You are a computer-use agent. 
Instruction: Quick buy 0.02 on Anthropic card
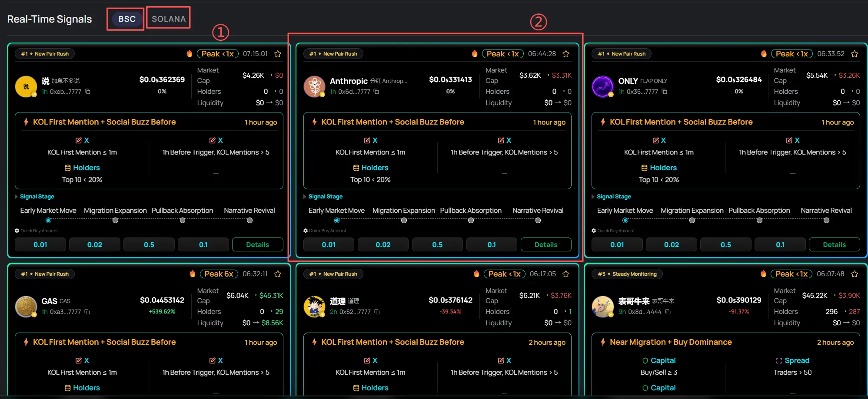383,244
